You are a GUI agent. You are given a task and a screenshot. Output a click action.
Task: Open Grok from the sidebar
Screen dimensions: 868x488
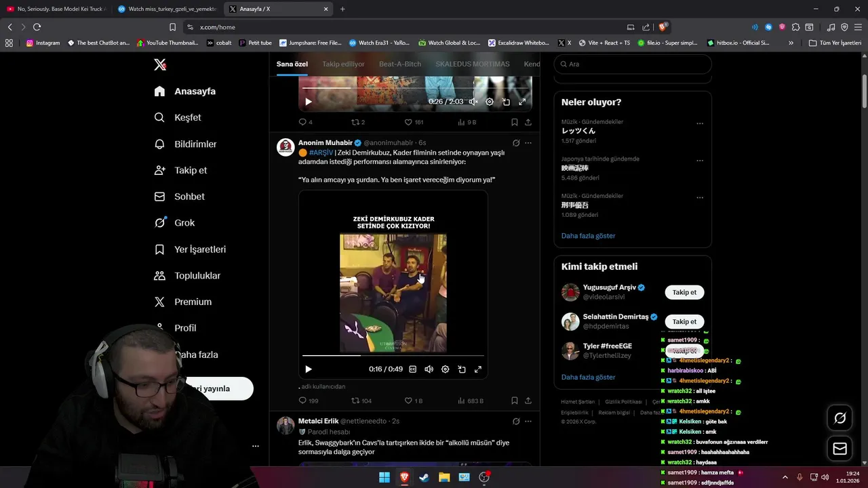click(x=174, y=222)
